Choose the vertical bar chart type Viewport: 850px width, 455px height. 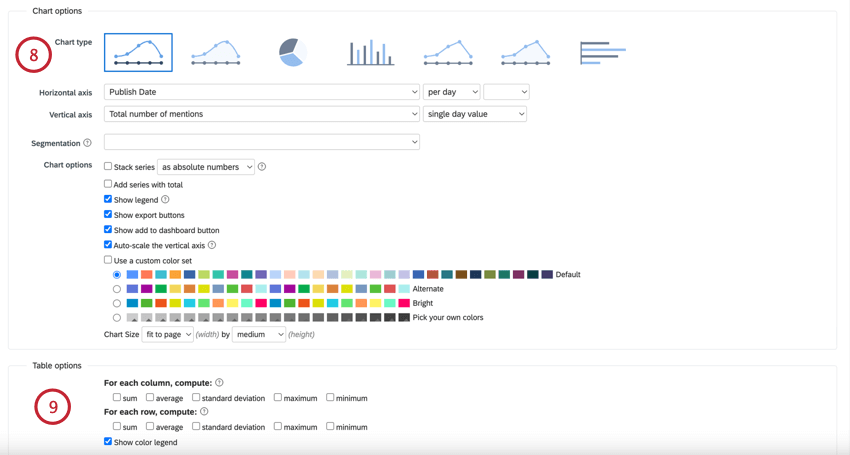point(371,53)
